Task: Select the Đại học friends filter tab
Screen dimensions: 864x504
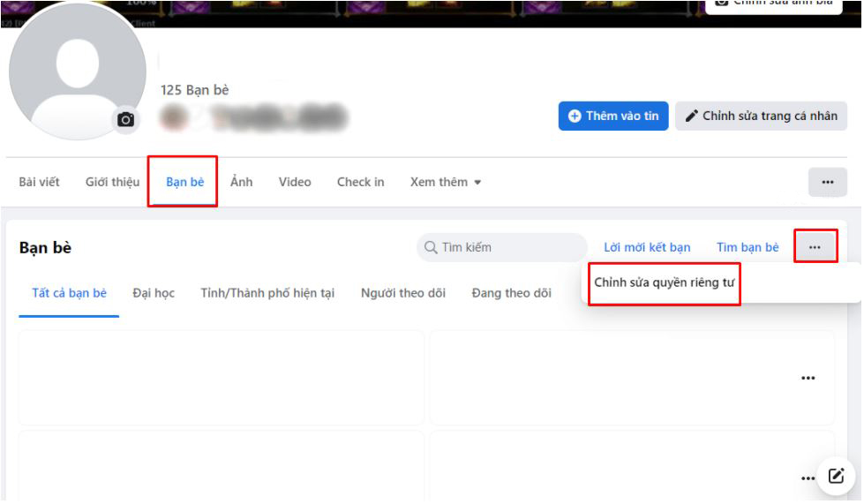Action: pos(154,293)
